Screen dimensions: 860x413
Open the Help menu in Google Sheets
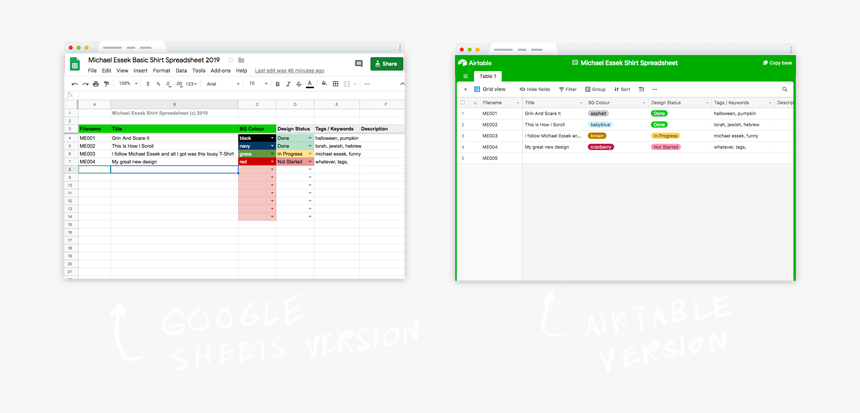coord(241,71)
